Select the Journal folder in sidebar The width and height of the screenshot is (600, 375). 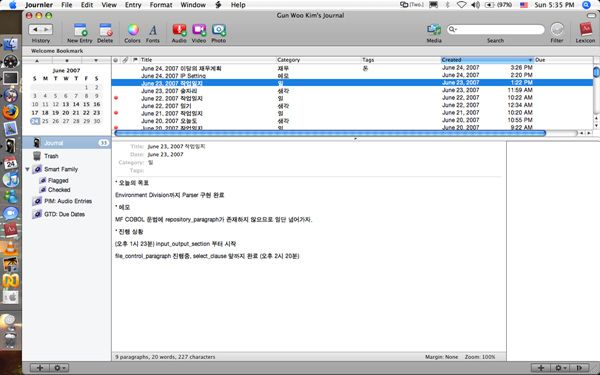(66, 143)
